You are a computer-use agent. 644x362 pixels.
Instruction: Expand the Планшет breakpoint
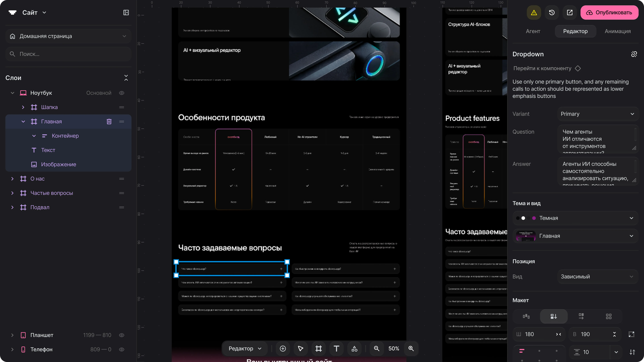(13, 335)
